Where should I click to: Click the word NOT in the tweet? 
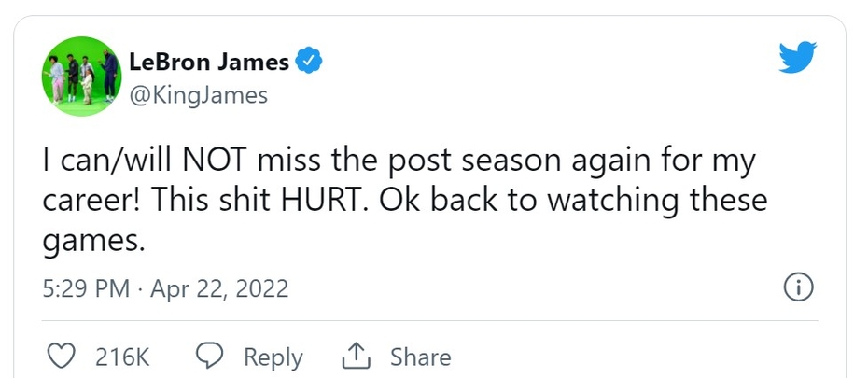[x=219, y=161]
